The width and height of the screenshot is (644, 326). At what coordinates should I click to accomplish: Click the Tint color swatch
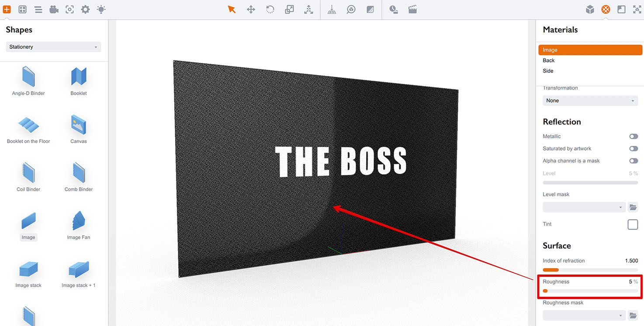tap(632, 224)
